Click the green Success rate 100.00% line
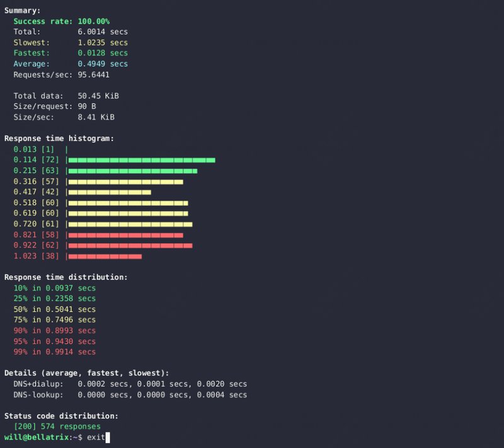The height and width of the screenshot is (448, 504). (61, 21)
